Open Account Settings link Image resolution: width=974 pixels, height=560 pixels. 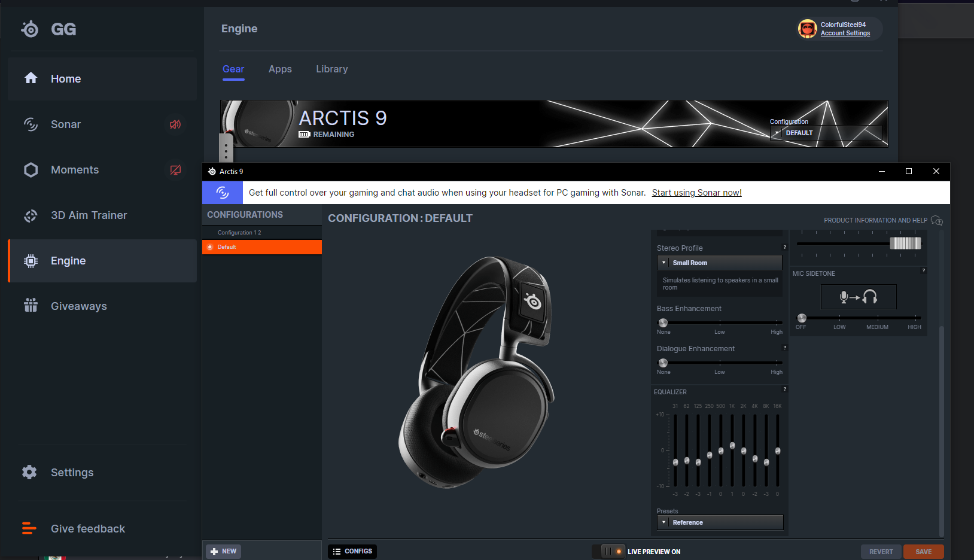(845, 34)
